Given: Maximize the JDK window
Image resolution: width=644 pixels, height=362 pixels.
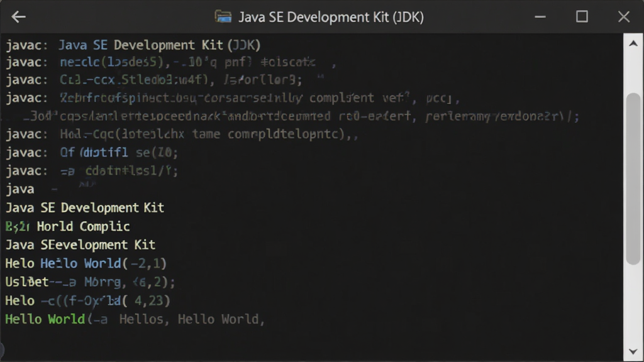Looking at the screenshot, I should click(582, 17).
